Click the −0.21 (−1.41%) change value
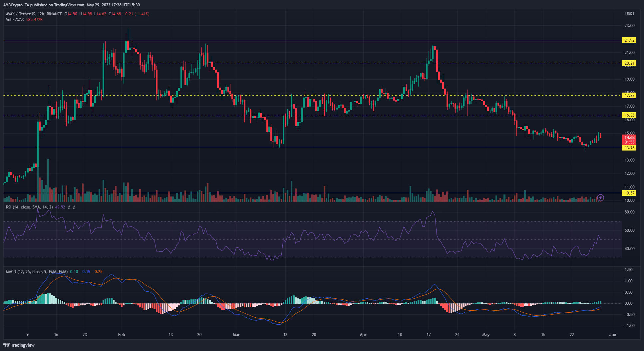The height and width of the screenshot is (351, 644). [x=136, y=14]
